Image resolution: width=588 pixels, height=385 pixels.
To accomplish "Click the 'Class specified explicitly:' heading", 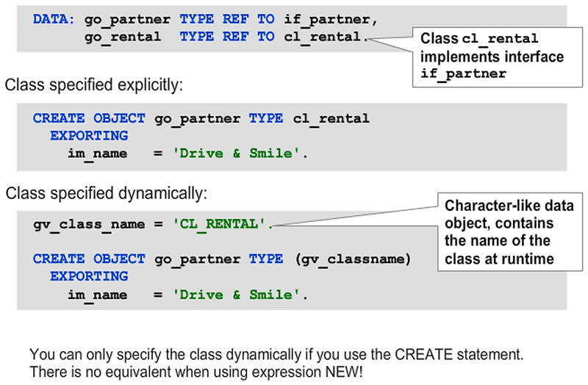I will (x=94, y=85).
